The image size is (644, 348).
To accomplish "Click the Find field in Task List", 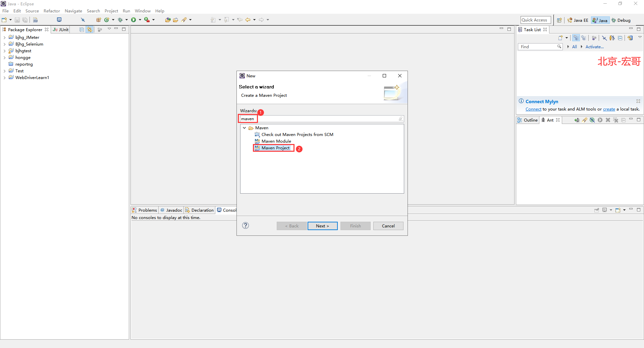I will pyautogui.click(x=540, y=47).
